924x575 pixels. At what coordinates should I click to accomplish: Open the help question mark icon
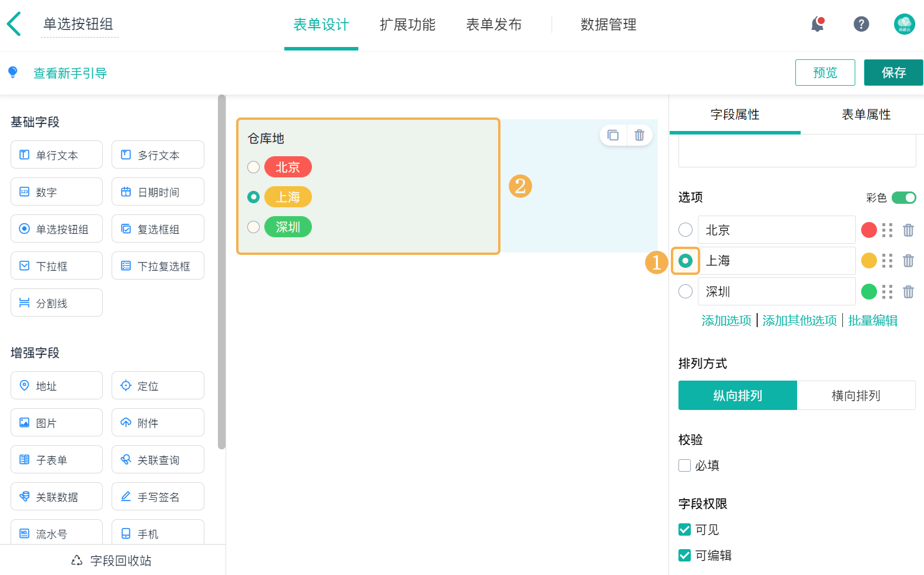click(x=861, y=24)
